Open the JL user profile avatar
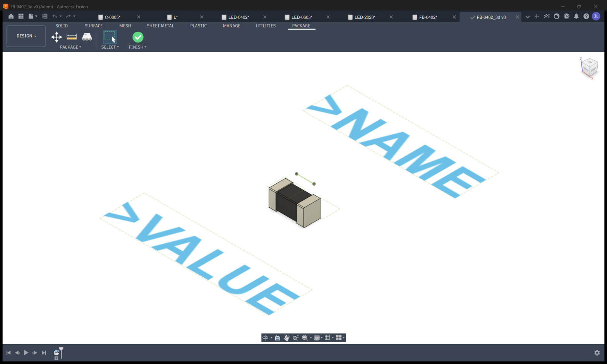This screenshot has width=607, height=364. (x=596, y=16)
